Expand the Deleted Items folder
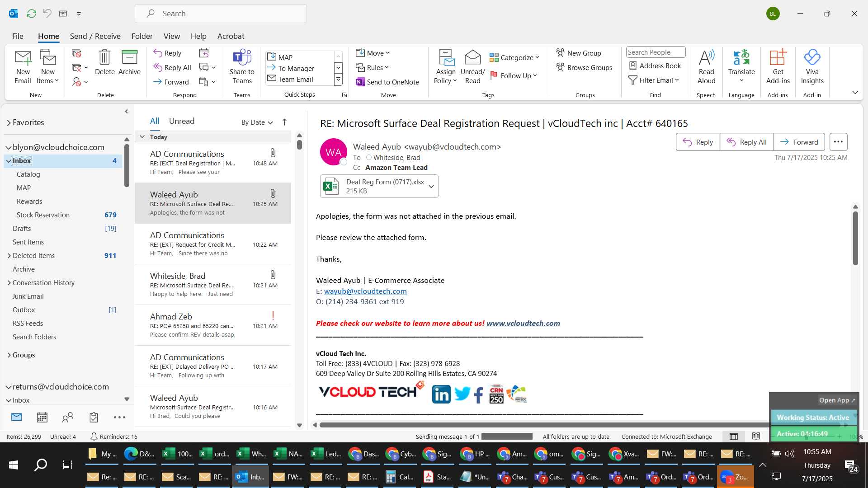The height and width of the screenshot is (488, 868). tap(9, 256)
